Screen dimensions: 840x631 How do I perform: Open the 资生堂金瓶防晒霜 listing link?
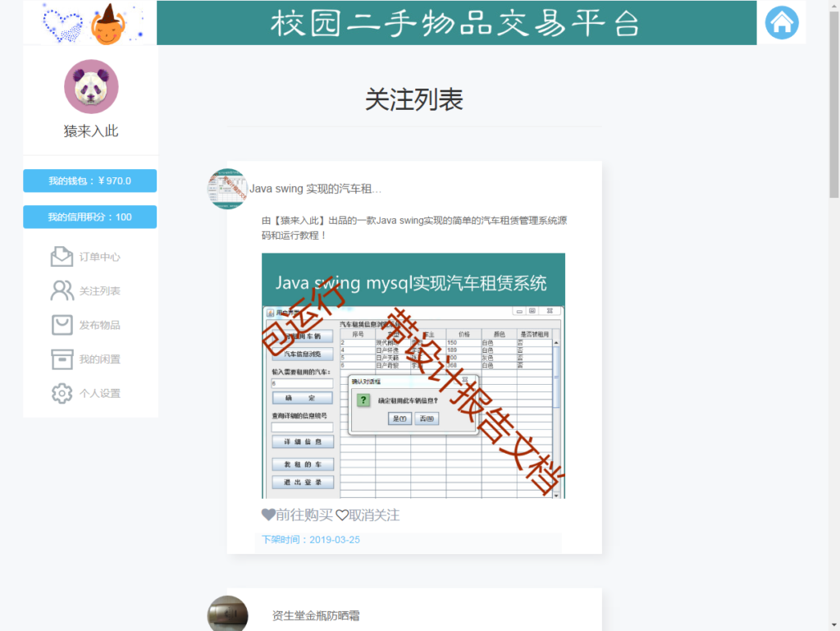(x=316, y=614)
